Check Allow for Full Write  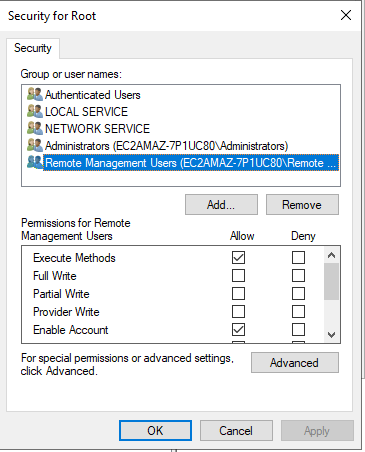[x=238, y=276]
